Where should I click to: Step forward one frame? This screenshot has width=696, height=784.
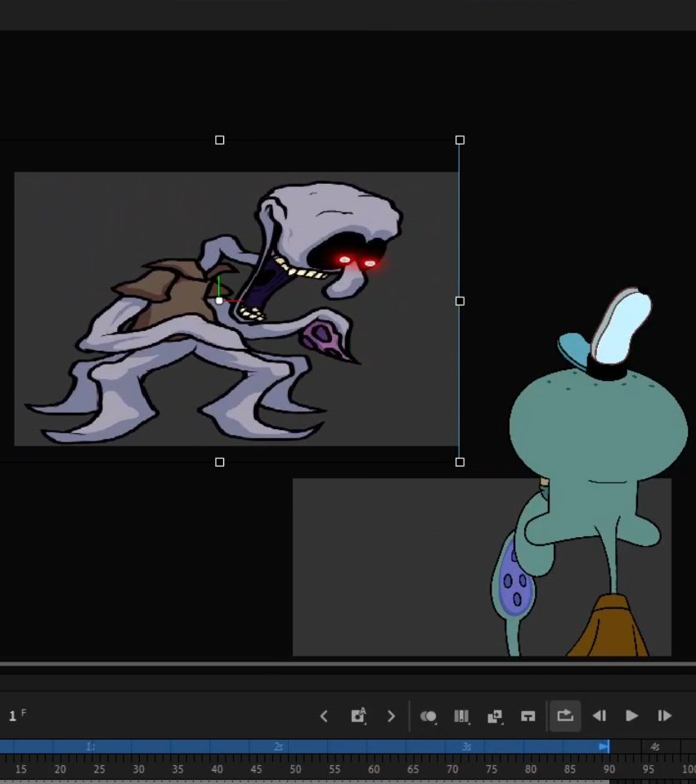click(664, 716)
